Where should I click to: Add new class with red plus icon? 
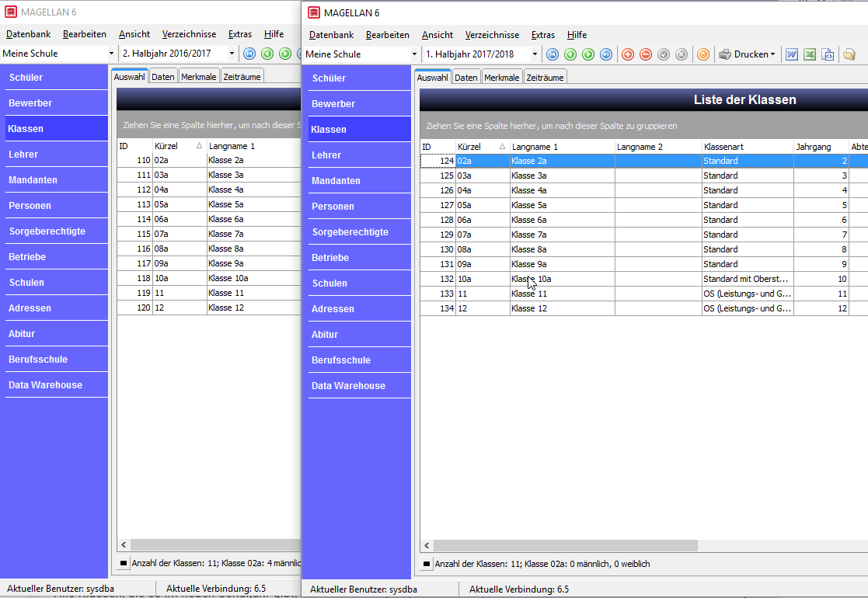pyautogui.click(x=628, y=54)
